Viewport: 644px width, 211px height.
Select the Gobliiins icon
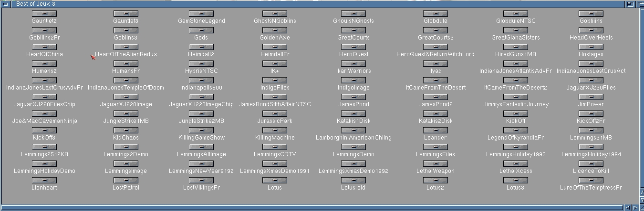[x=591, y=14]
